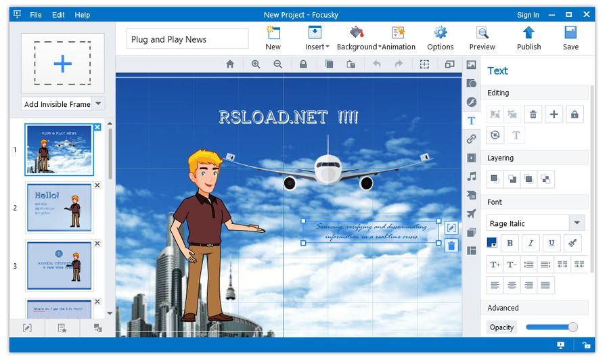Click the select-all dashed frame icon
The width and height of the screenshot is (609, 364).
point(424,64)
